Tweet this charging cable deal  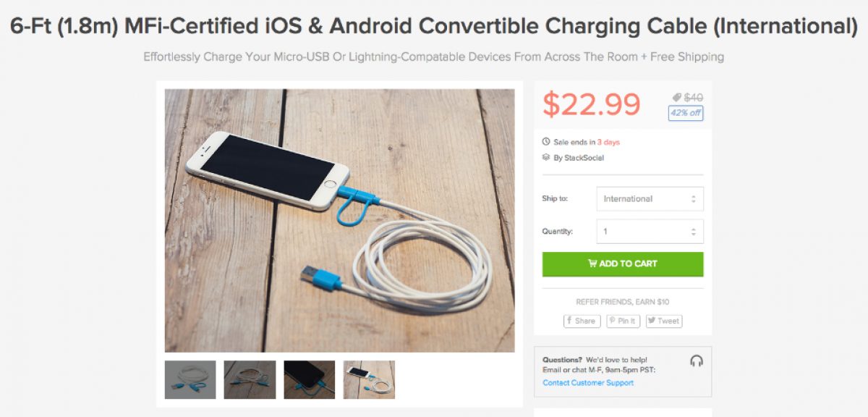click(x=663, y=321)
